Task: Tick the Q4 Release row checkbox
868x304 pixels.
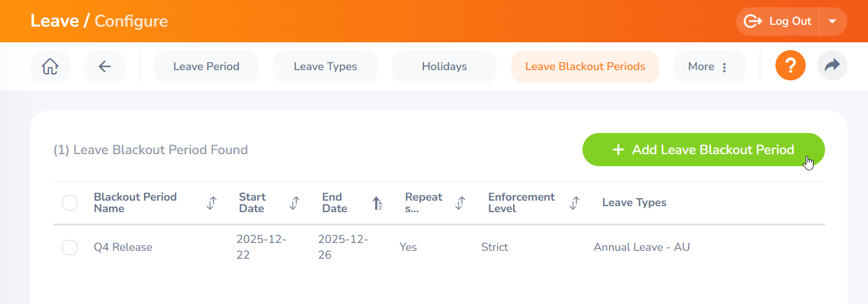Action: tap(70, 247)
